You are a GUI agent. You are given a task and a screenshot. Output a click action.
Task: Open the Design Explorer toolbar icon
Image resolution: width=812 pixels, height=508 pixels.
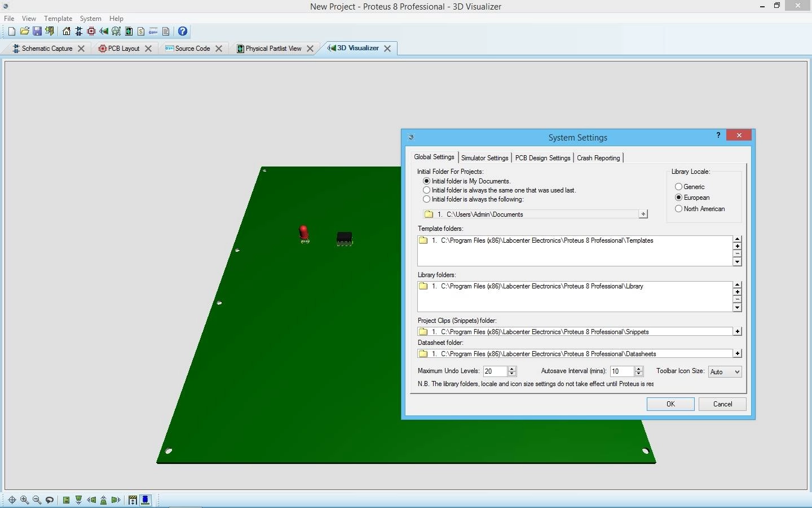pyautogui.click(x=129, y=32)
